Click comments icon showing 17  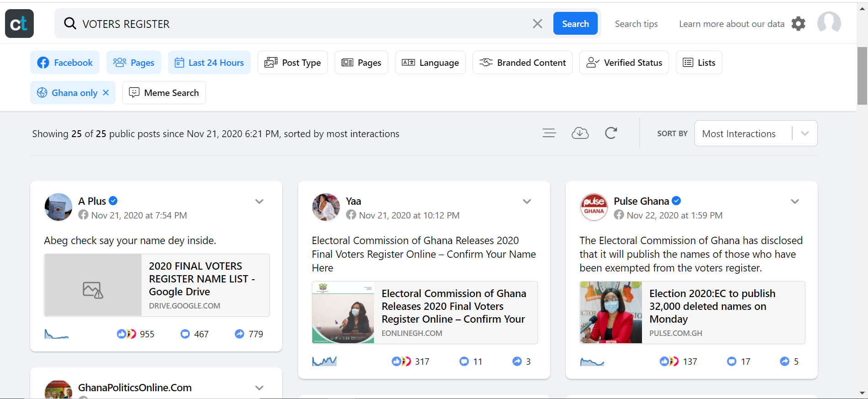click(x=731, y=362)
